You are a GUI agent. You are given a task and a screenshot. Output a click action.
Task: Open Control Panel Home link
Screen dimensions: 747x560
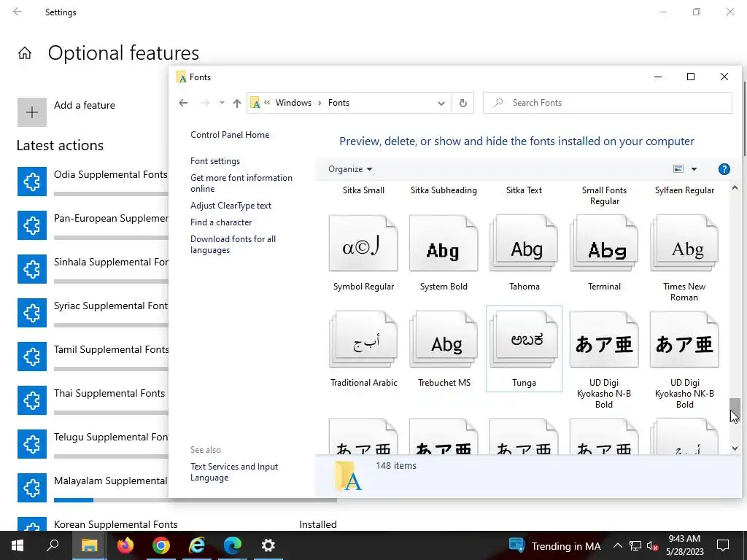[230, 135]
